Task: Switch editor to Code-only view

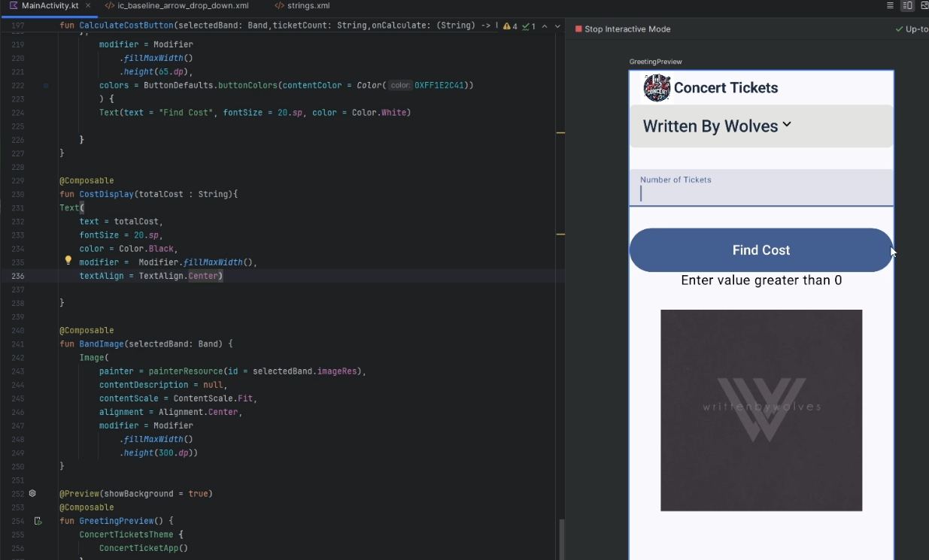Action: point(891,6)
